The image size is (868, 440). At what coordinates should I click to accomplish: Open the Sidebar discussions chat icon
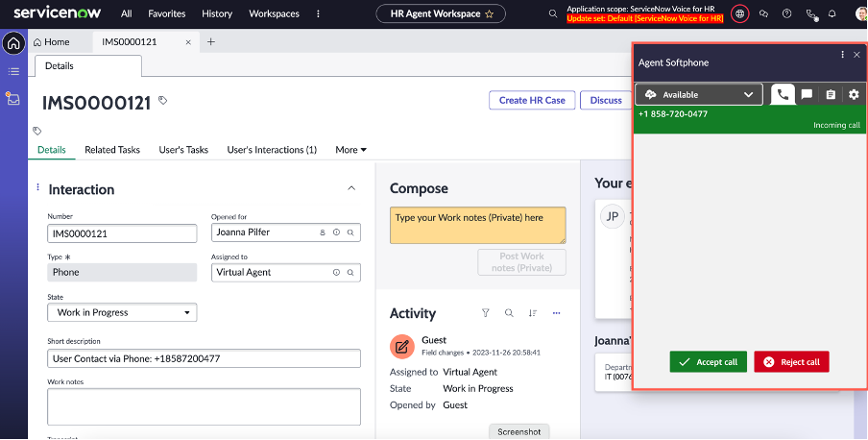coord(763,13)
